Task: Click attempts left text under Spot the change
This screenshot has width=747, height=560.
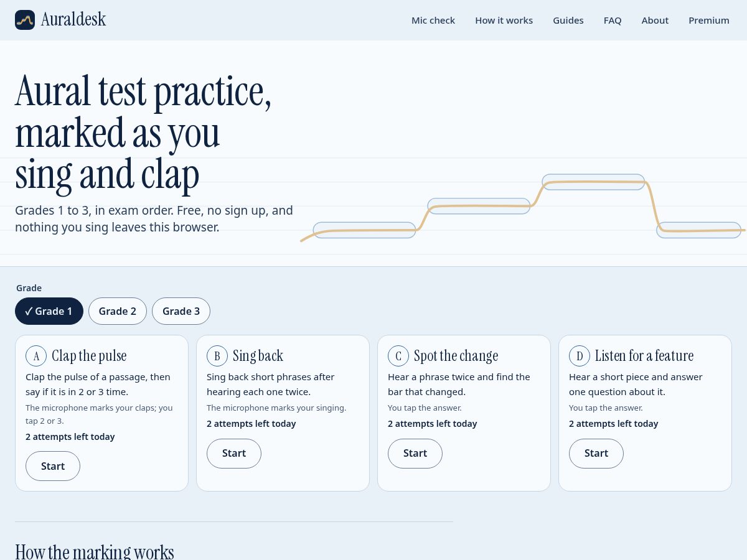Action: 433,424
